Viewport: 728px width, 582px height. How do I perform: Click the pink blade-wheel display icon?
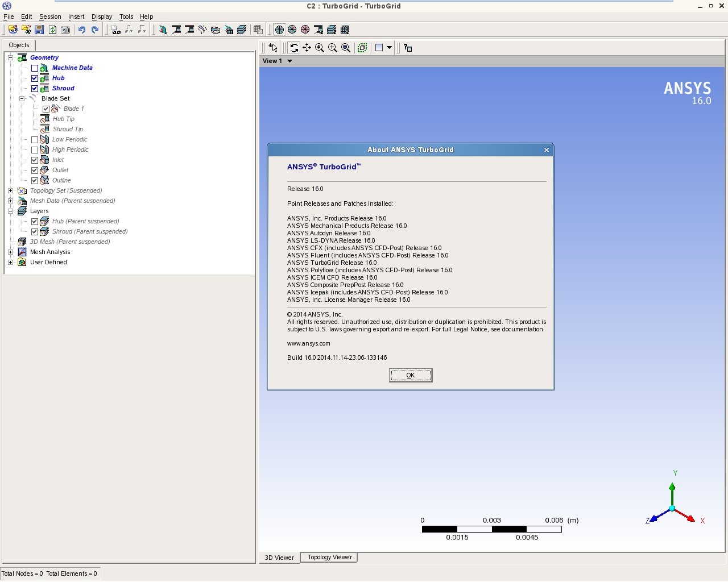[305, 30]
